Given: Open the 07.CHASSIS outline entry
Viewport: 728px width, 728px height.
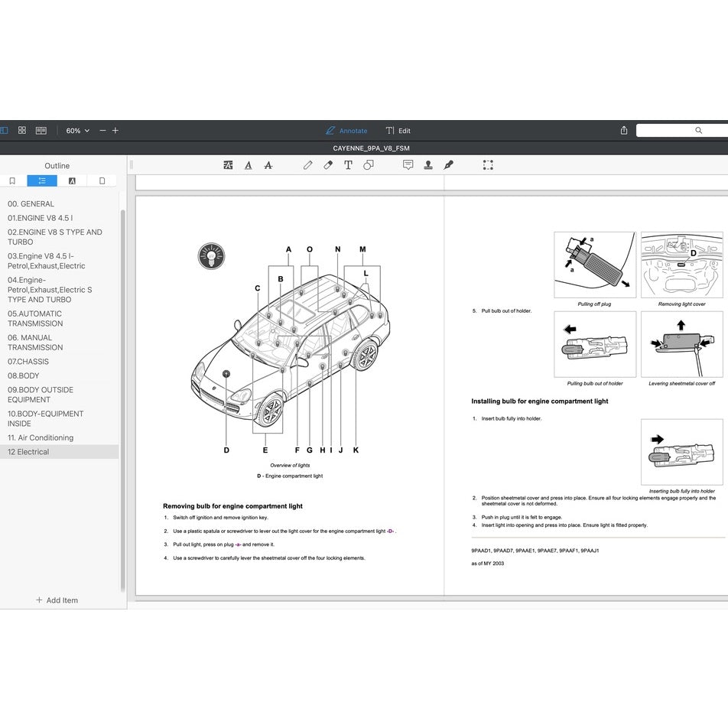Looking at the screenshot, I should click(28, 362).
